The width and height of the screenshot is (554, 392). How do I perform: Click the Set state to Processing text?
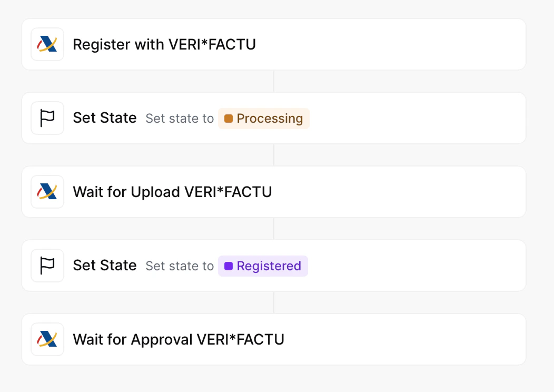coord(180,119)
